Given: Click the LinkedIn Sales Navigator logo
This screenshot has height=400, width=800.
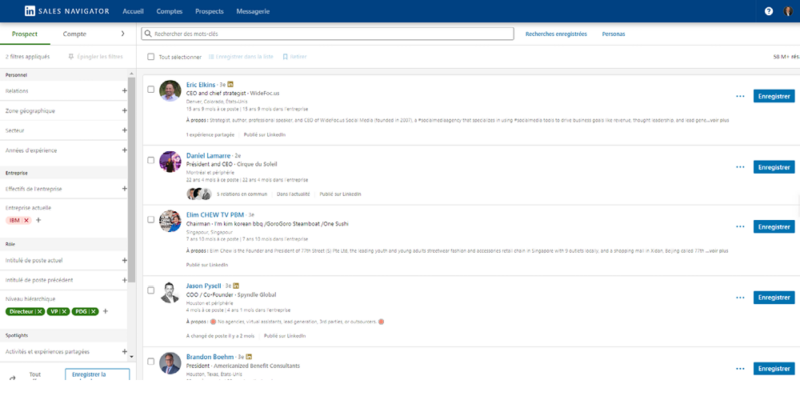Looking at the screenshot, I should coord(67,11).
